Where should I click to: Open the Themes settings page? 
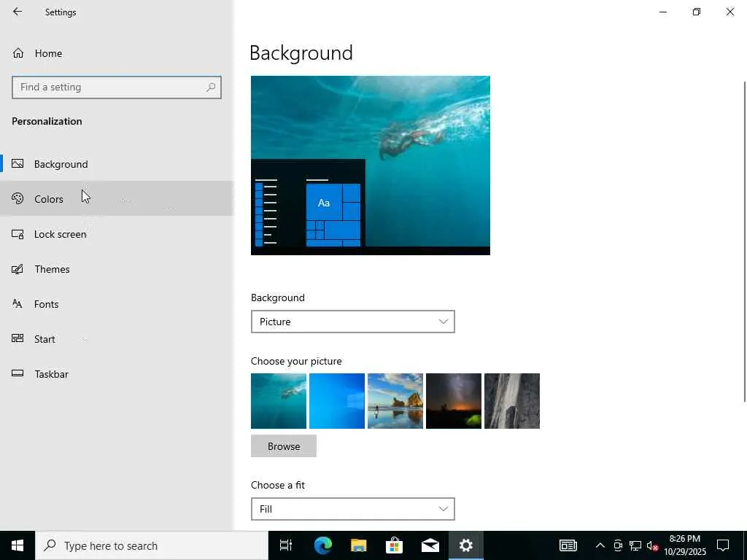pos(117,269)
